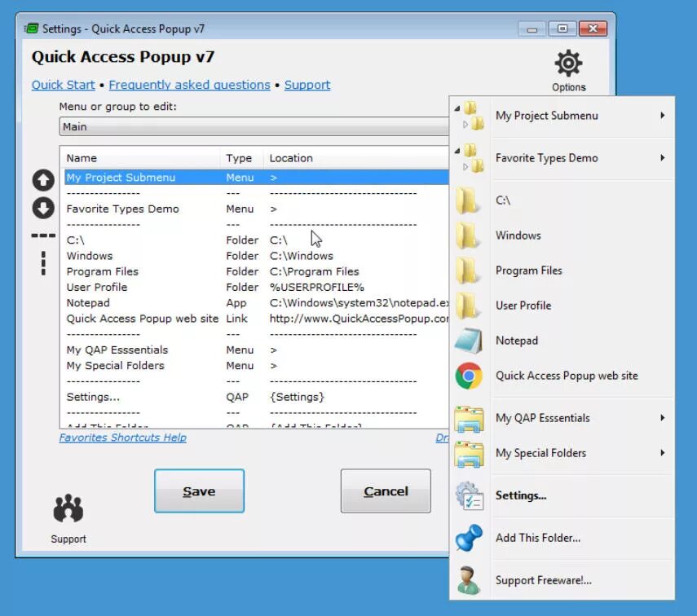
Task: Open Frequently asked questions link
Action: (x=189, y=85)
